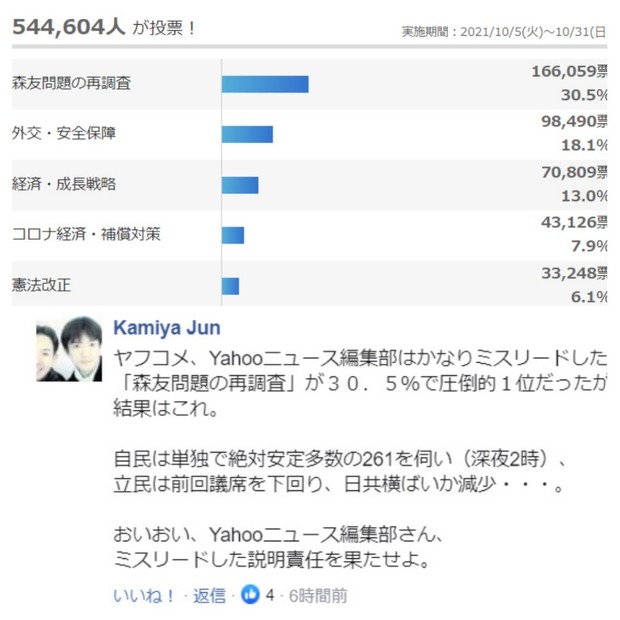Screen dimensions: 620x620
Task: Select the 経済・成長戦略 result bar
Action: pyautogui.click(x=240, y=185)
